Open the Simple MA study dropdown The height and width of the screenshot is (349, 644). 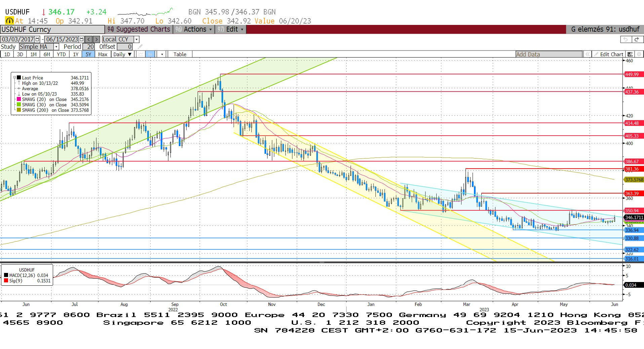click(56, 47)
